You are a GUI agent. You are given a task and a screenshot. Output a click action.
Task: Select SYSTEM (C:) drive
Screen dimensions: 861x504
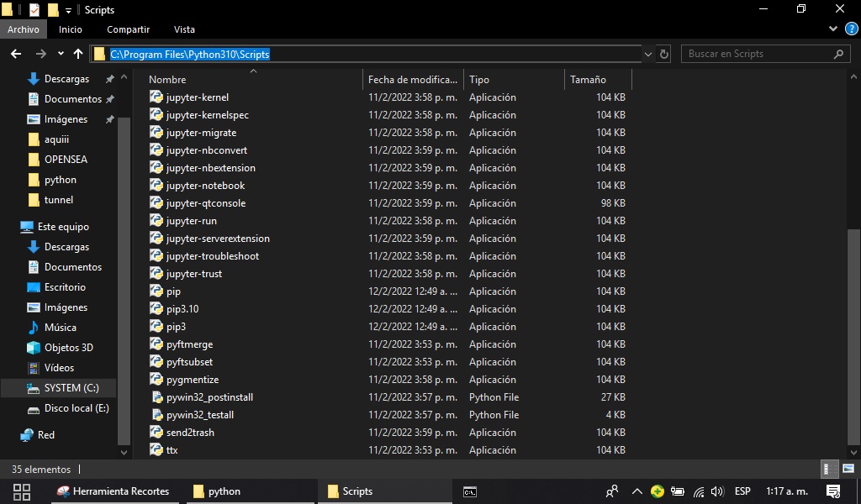[x=71, y=388]
